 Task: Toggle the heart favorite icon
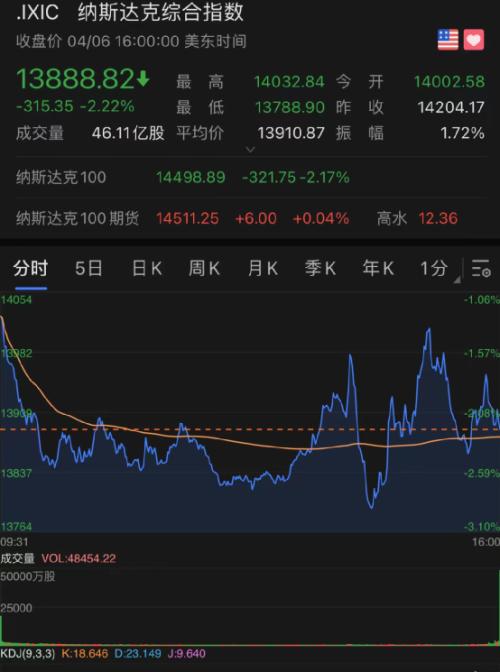coord(474,40)
